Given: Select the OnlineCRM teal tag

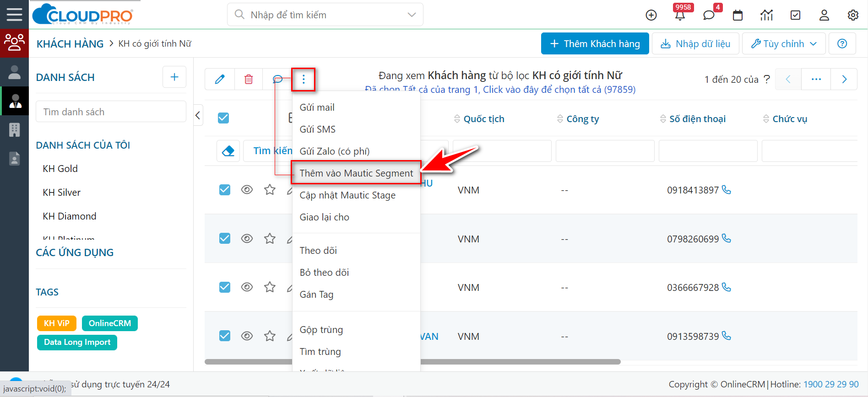Looking at the screenshot, I should pos(110,323).
